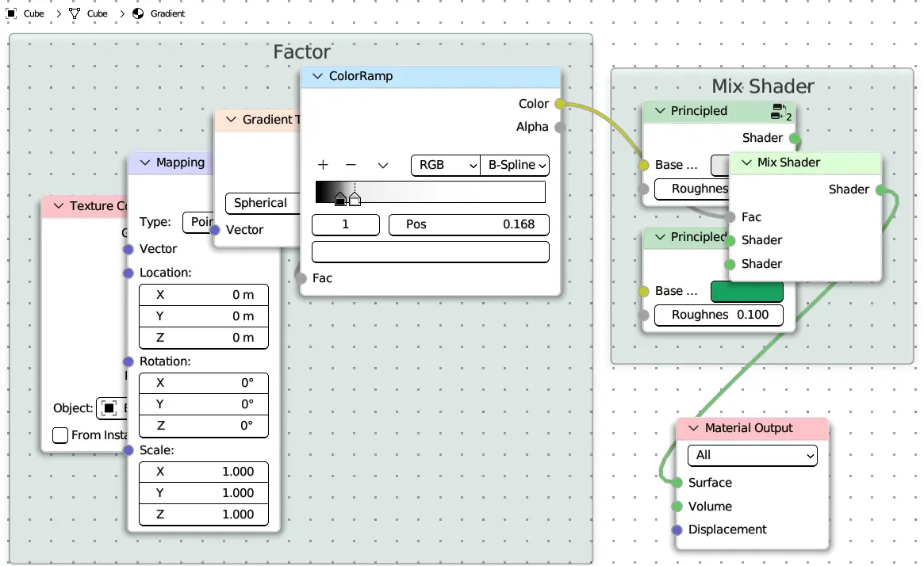The height and width of the screenshot is (566, 924).
Task: Click the Gradient material name in breadcrumb
Action: [167, 13]
